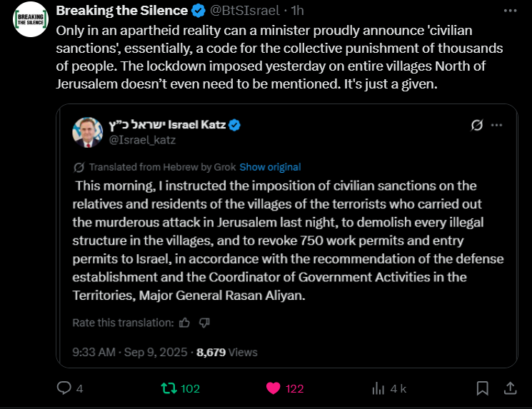The width and height of the screenshot is (532, 409).
Task: View analytics showing 4k views
Action: pyautogui.click(x=378, y=388)
